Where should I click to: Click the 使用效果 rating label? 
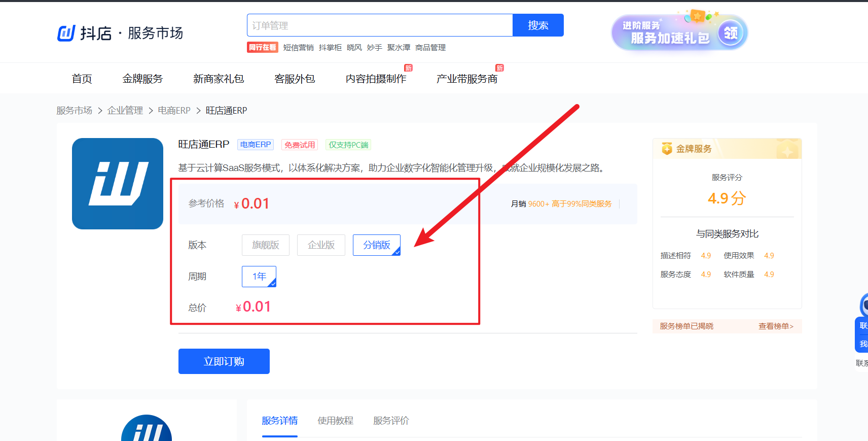[739, 256]
